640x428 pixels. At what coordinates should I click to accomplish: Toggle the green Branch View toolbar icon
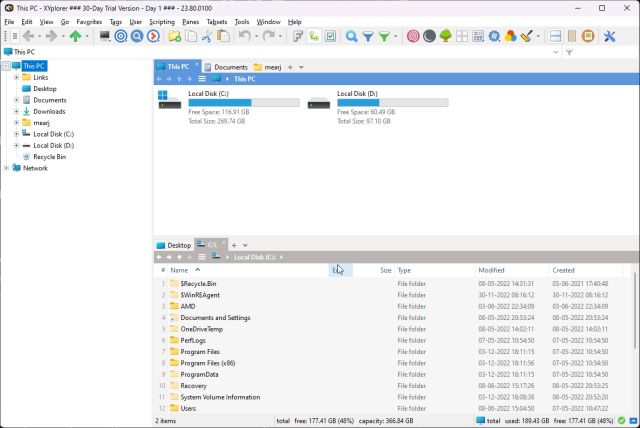pos(314,36)
